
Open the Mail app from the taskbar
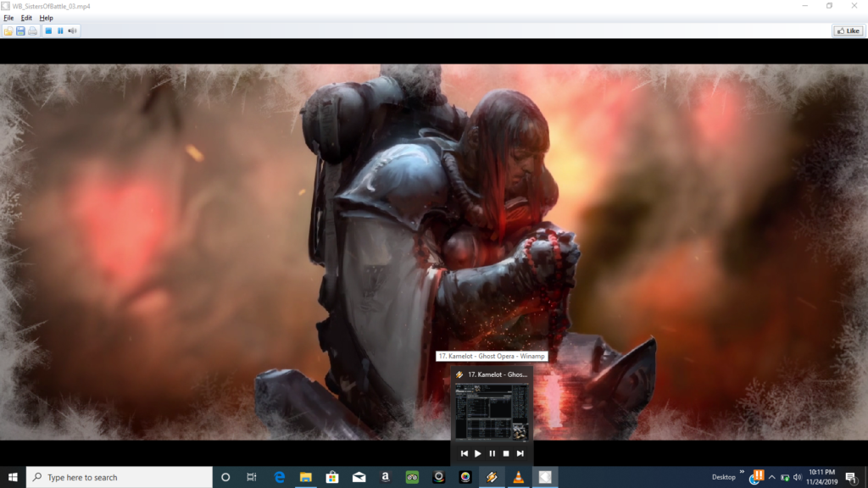(359, 477)
